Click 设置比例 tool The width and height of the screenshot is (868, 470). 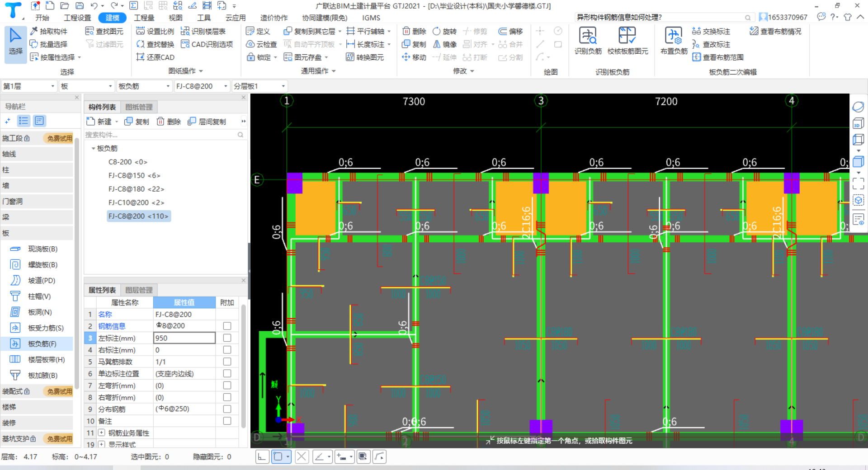click(x=156, y=31)
